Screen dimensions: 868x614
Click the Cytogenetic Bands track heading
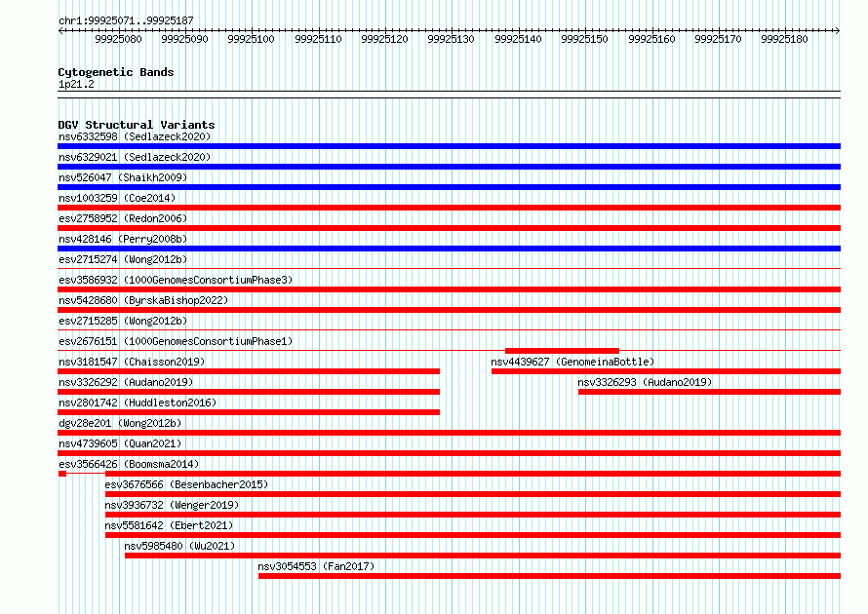tap(116, 72)
